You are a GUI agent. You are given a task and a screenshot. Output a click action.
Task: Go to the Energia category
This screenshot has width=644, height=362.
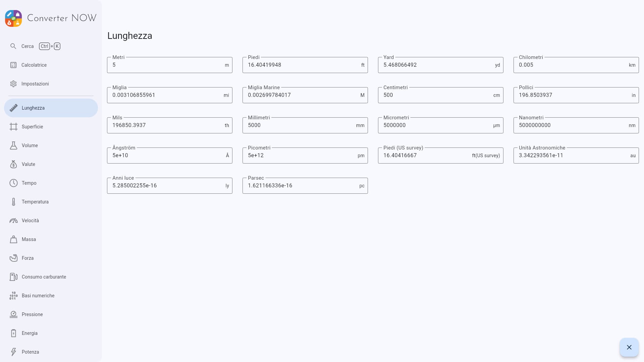pyautogui.click(x=30, y=333)
